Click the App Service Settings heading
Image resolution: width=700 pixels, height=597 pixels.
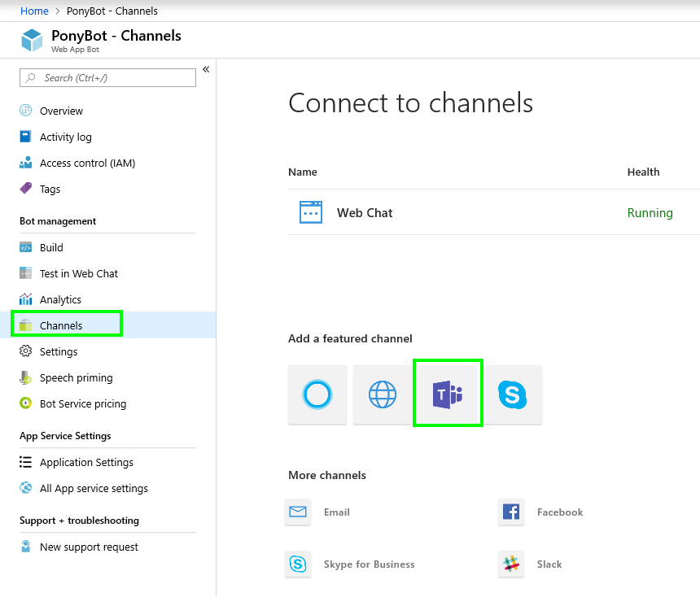pos(65,436)
